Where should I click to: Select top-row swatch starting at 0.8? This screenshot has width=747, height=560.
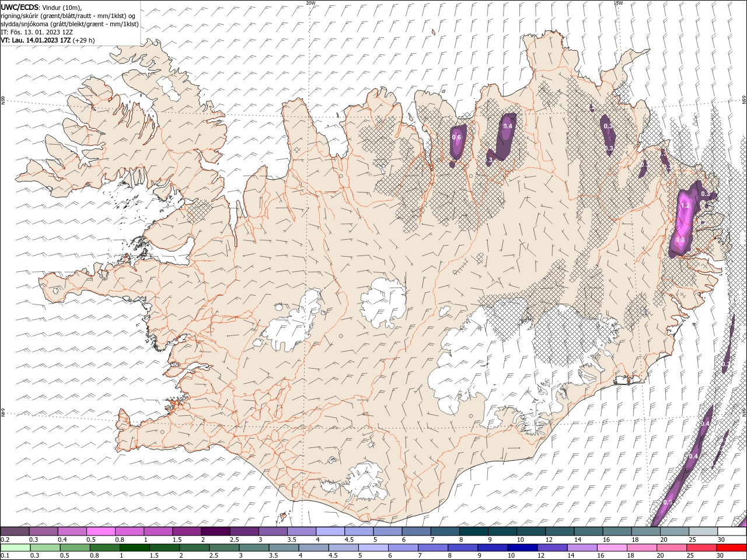click(129, 531)
